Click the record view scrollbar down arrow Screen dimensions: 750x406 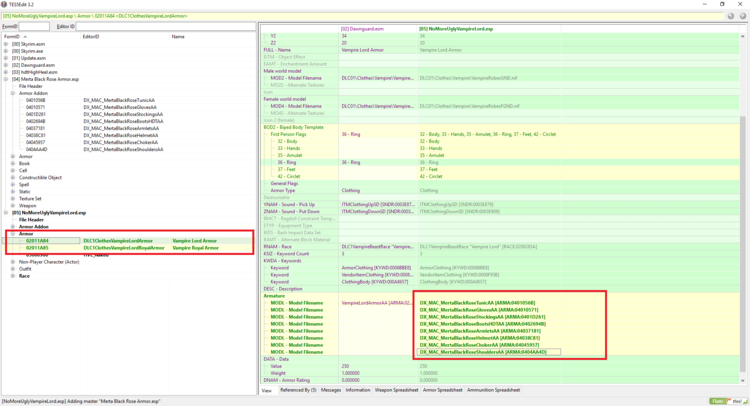742,381
